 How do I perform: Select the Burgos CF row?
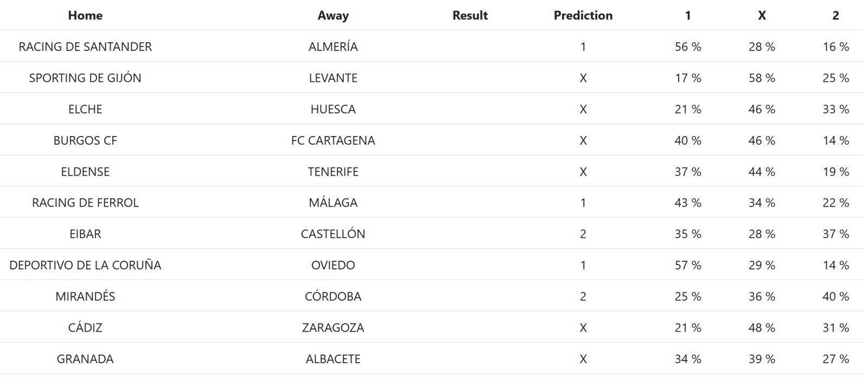click(85, 140)
